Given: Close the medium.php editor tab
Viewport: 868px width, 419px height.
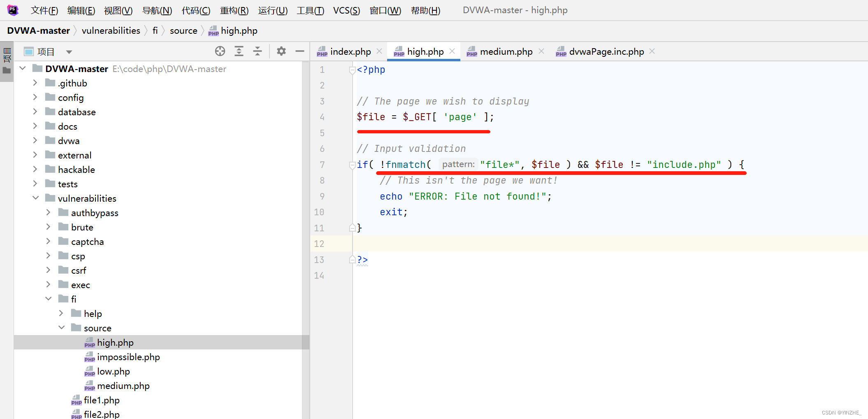Looking at the screenshot, I should pyautogui.click(x=541, y=51).
